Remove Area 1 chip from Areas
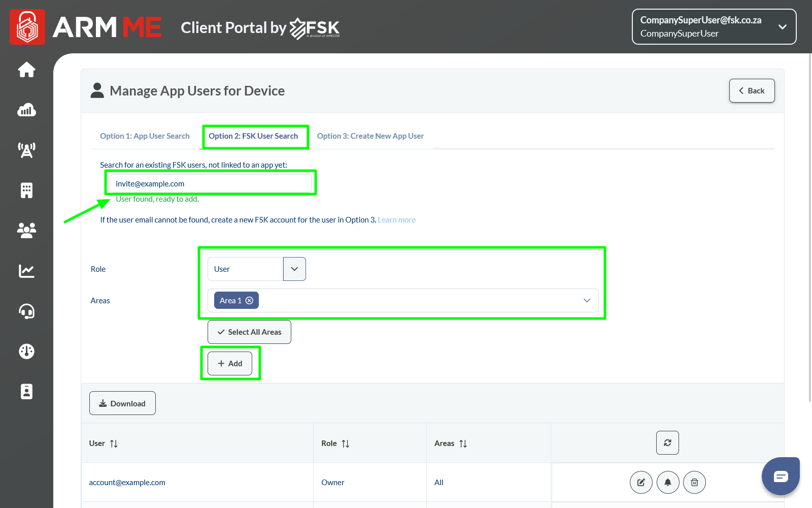Image resolution: width=812 pixels, height=508 pixels. coord(250,301)
